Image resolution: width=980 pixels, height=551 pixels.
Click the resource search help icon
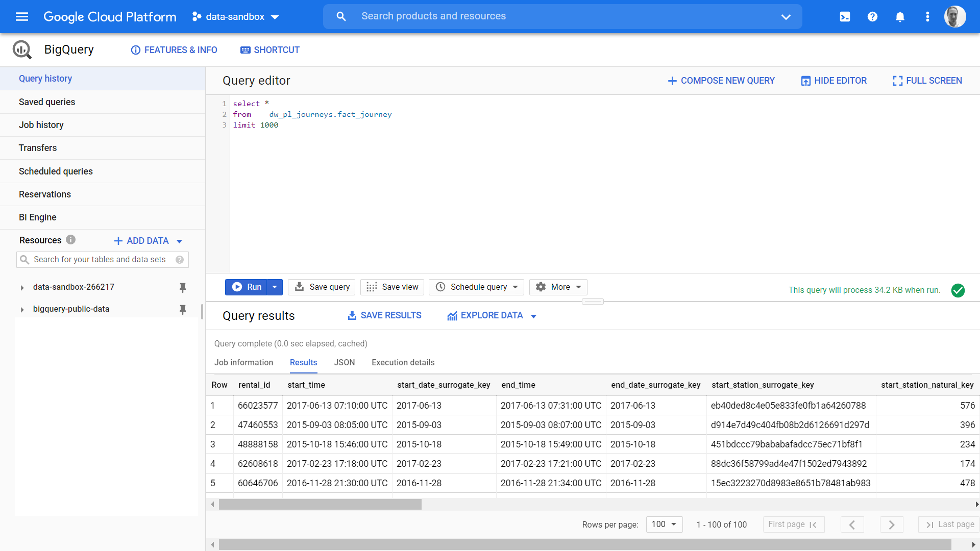180,260
